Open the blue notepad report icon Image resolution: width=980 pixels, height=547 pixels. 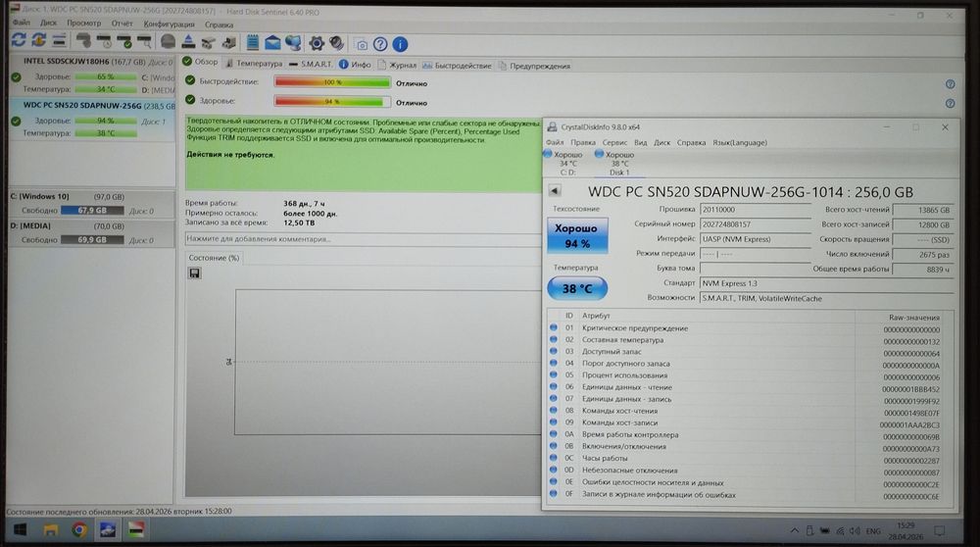253,42
